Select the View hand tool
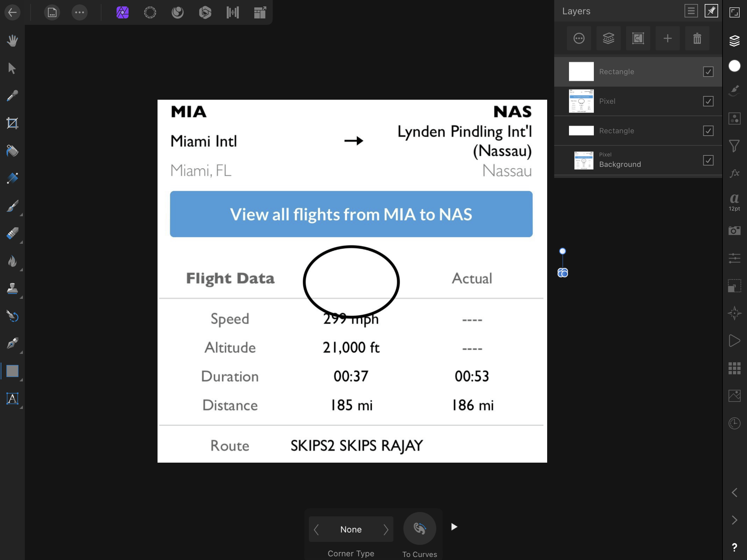The image size is (747, 560). [12, 41]
